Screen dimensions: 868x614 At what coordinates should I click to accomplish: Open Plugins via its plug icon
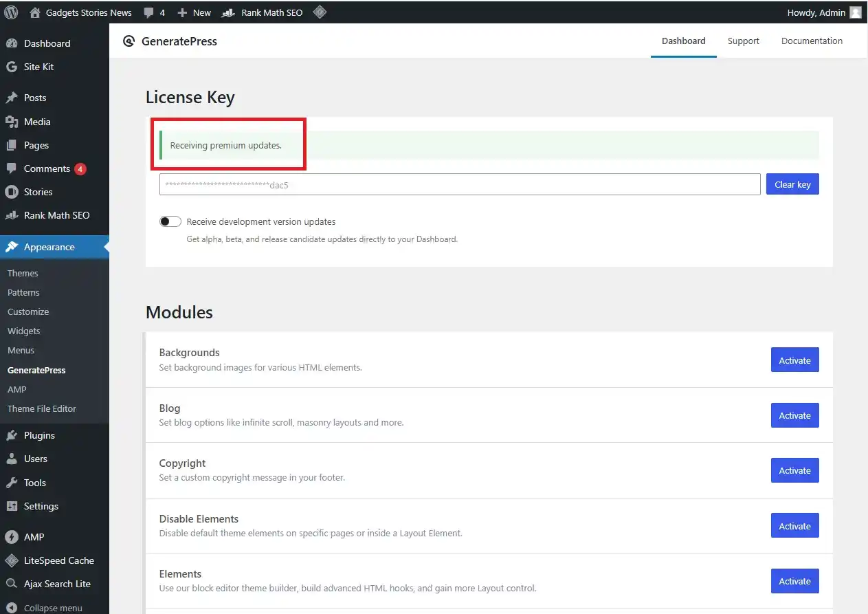coord(12,435)
